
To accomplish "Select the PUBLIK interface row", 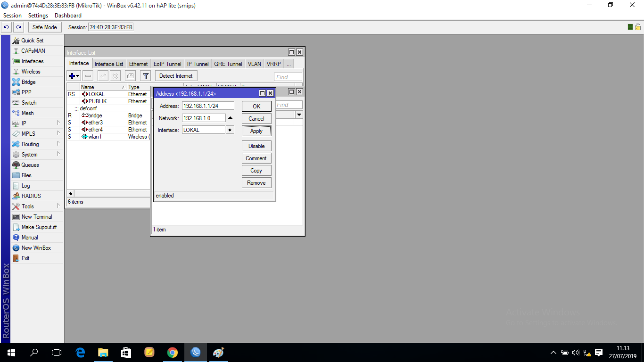I will click(x=108, y=101).
